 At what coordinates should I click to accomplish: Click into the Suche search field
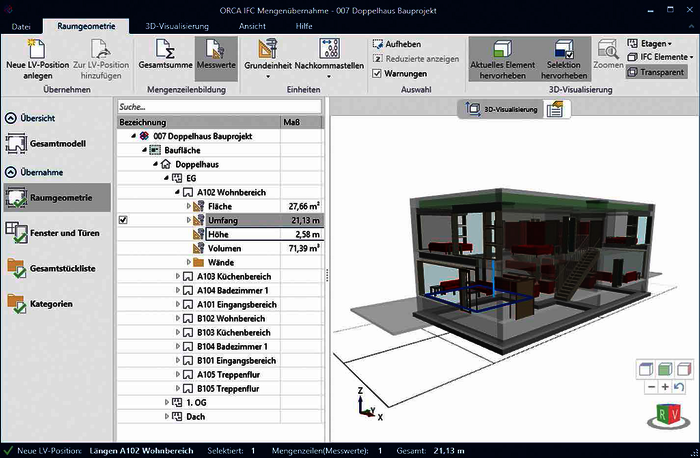pos(219,107)
